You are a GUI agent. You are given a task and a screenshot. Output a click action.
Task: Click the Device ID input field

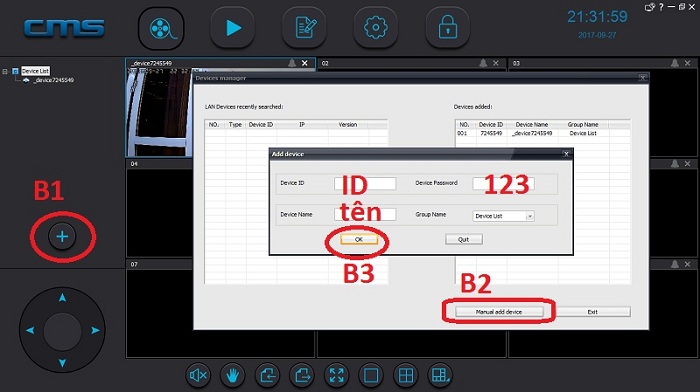365,183
